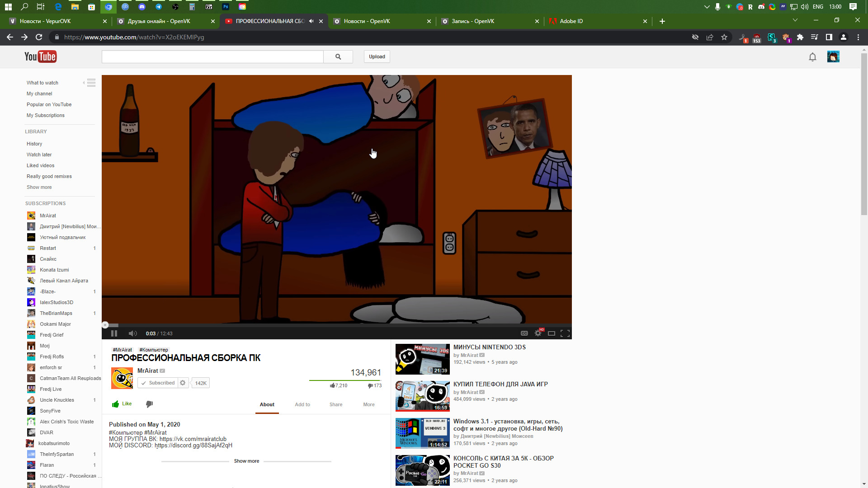This screenshot has width=868, height=488.
Task: Mute the video player volume
Action: (x=132, y=333)
